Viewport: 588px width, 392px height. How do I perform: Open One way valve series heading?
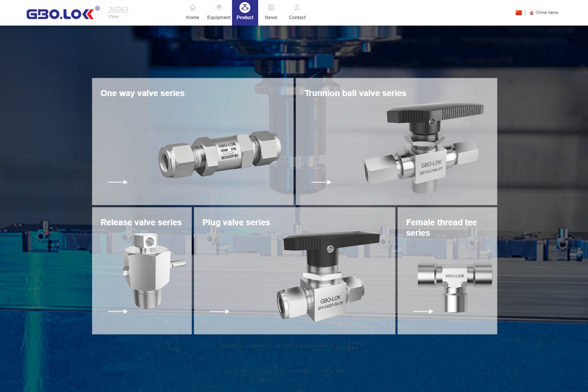(143, 93)
